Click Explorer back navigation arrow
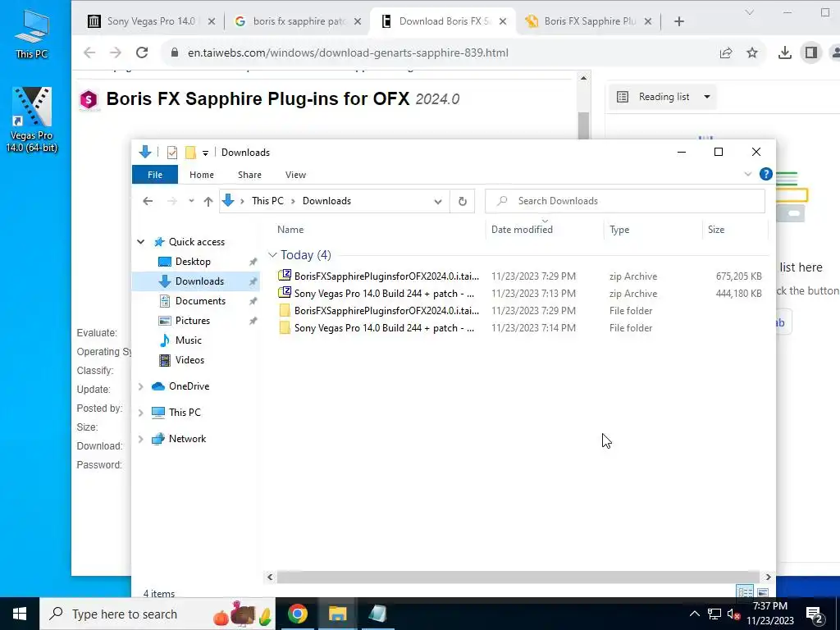This screenshot has height=630, width=840. click(148, 201)
